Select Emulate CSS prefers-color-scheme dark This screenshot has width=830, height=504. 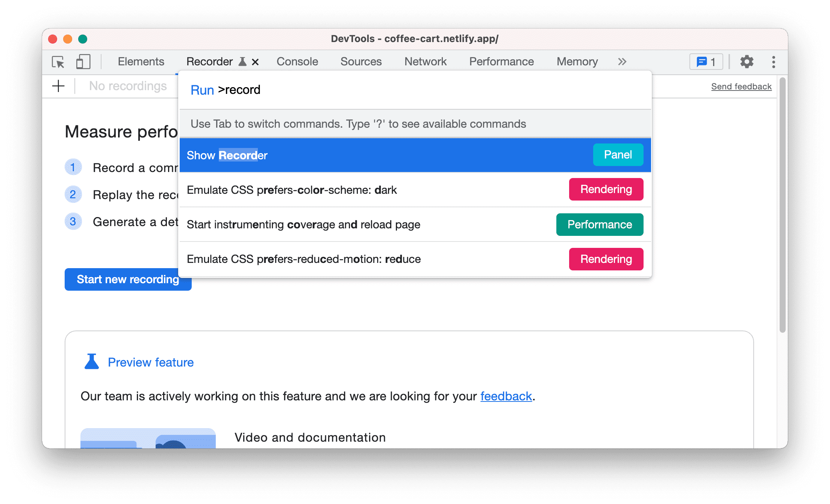click(x=413, y=190)
